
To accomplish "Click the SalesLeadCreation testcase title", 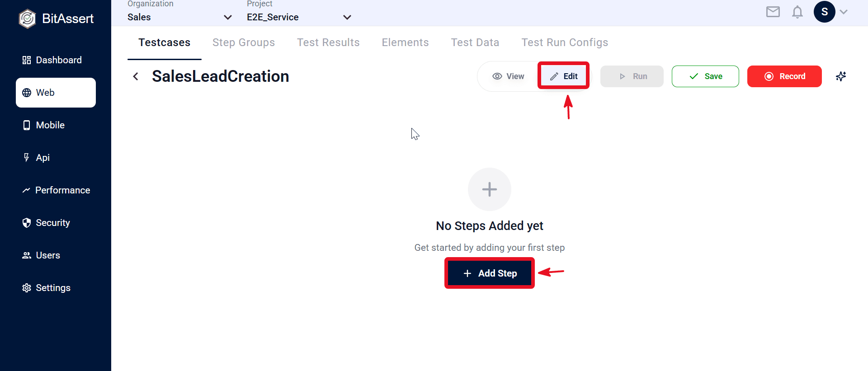I will pyautogui.click(x=221, y=76).
